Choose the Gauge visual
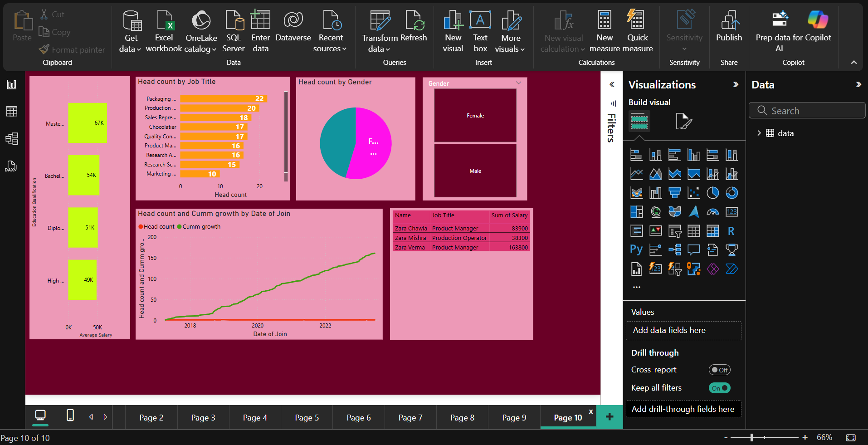 (712, 212)
